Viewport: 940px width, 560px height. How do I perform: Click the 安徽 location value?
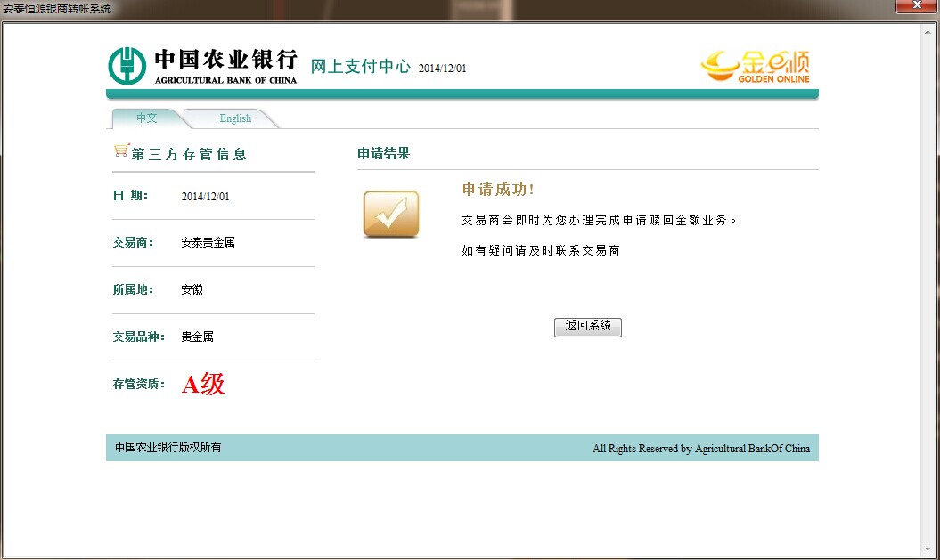pyautogui.click(x=192, y=289)
